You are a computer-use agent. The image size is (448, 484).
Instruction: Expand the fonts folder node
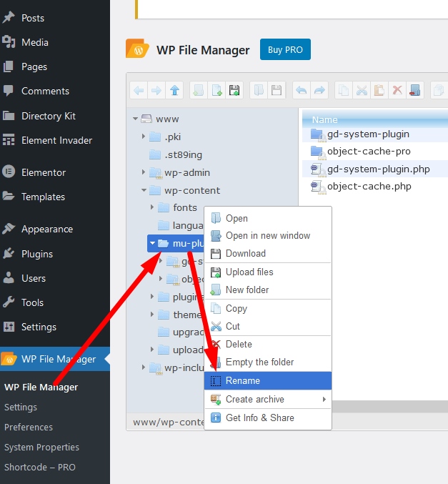152,207
